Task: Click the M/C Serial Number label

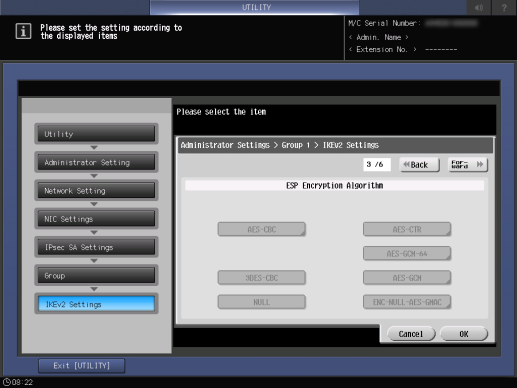Action: (x=384, y=23)
